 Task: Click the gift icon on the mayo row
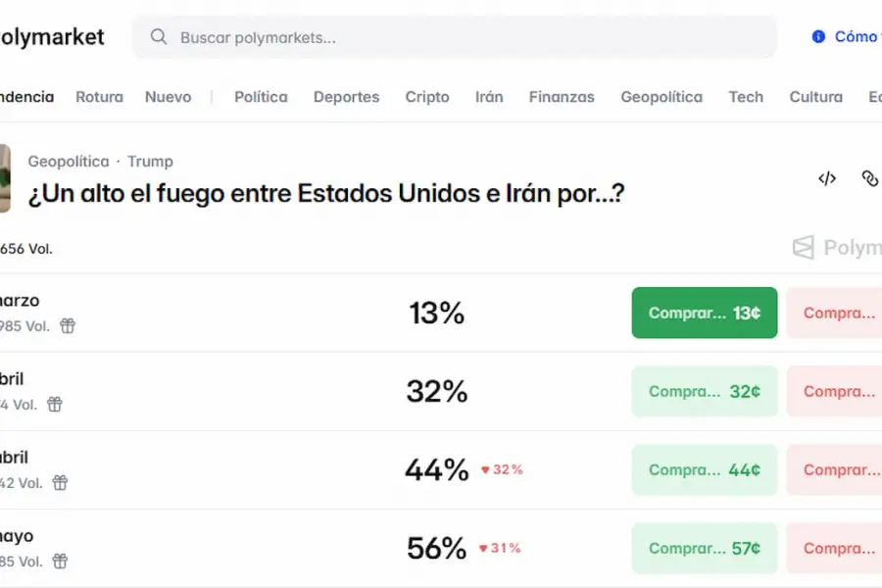(x=59, y=562)
